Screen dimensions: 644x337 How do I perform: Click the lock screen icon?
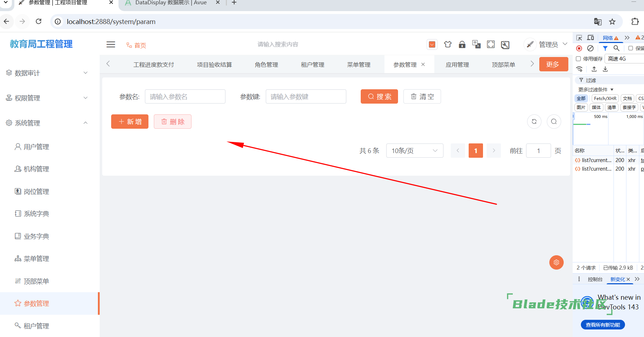pyautogui.click(x=462, y=44)
